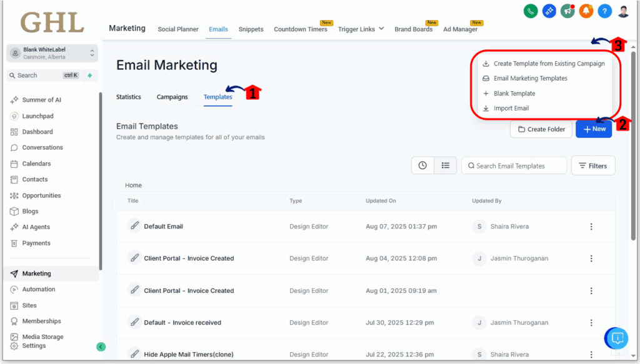This screenshot has width=640, height=364.
Task: Open the Social Planner tab
Action: click(x=178, y=29)
